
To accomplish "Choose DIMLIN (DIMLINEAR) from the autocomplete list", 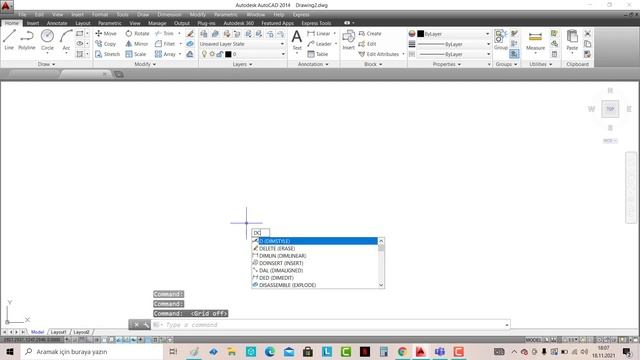I will tap(315, 256).
